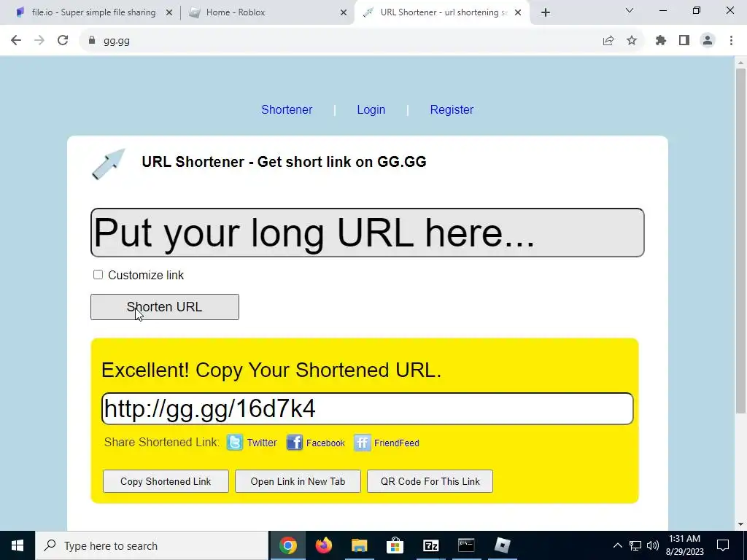This screenshot has width=747, height=560.
Task: Share link via Twitter icon
Action: [x=235, y=443]
